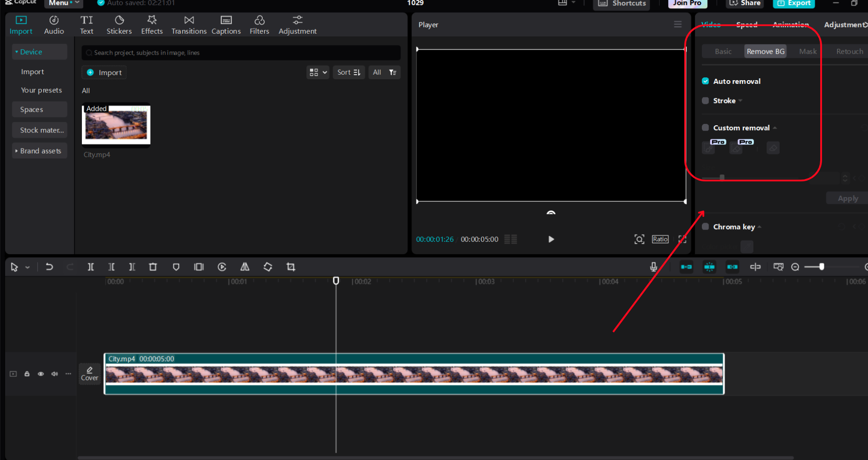
Task: Select the Remove BG sub-tab
Action: point(766,51)
